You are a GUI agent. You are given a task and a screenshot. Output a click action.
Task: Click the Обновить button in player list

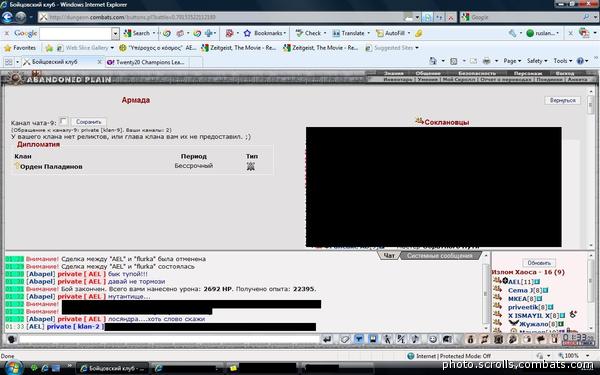coord(539,263)
